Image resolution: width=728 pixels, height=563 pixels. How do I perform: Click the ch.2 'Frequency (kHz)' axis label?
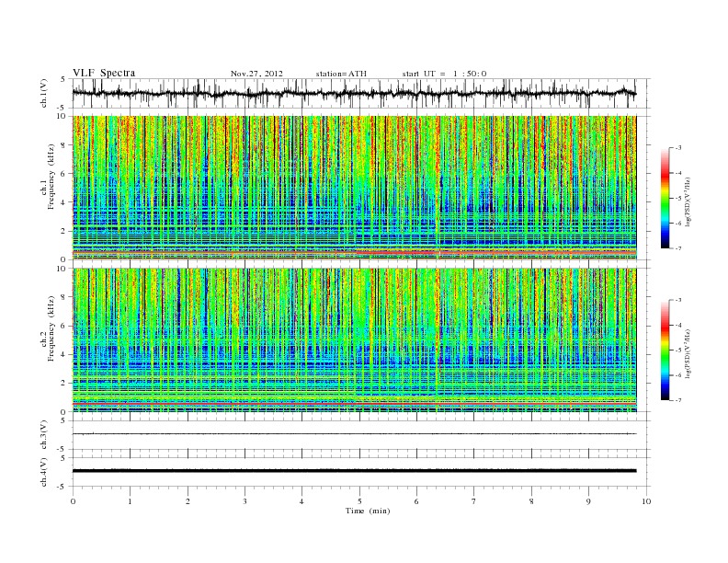point(51,328)
